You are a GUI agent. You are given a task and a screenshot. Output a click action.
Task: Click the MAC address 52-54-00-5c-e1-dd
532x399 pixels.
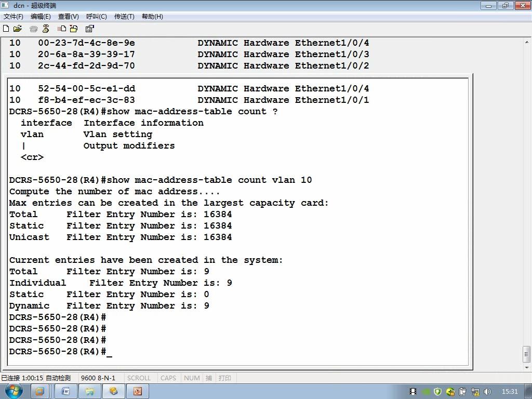point(87,88)
